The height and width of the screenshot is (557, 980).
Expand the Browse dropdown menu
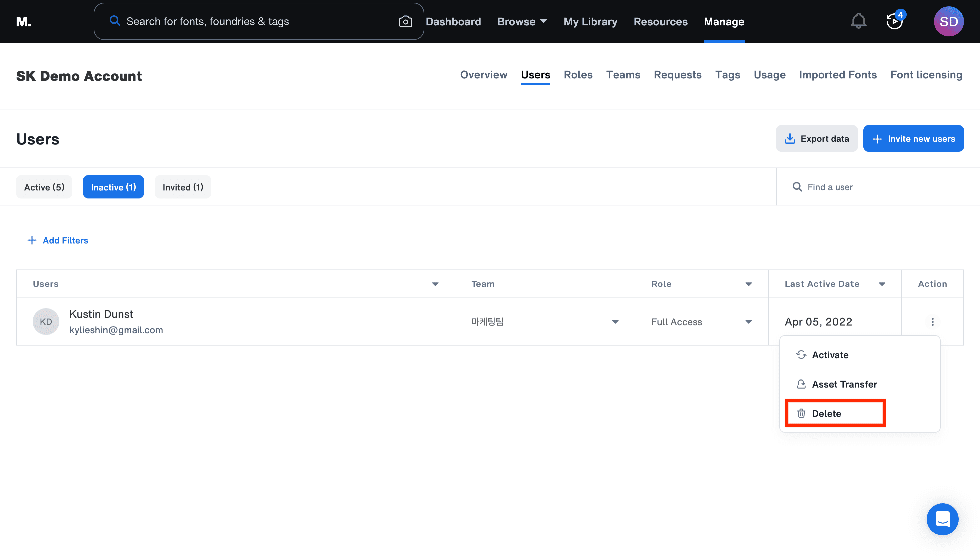[522, 21]
